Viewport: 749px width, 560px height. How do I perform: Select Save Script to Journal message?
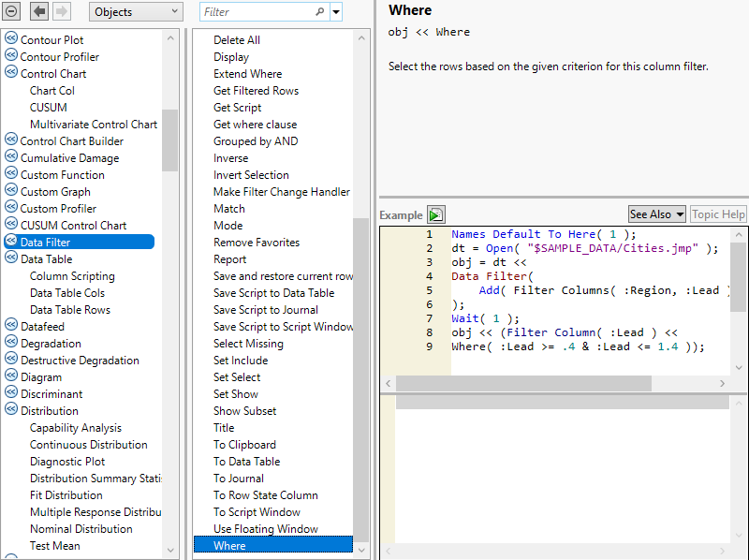266,310
